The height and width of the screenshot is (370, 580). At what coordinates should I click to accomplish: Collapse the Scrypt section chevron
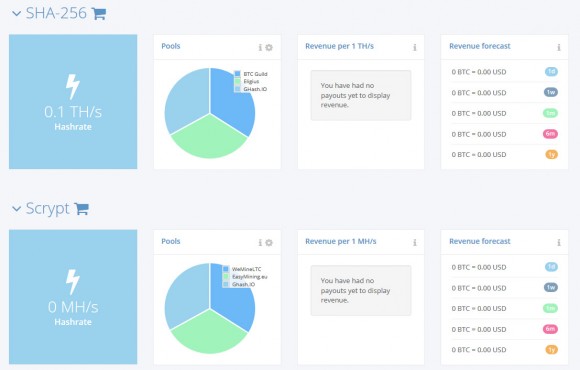(17, 209)
